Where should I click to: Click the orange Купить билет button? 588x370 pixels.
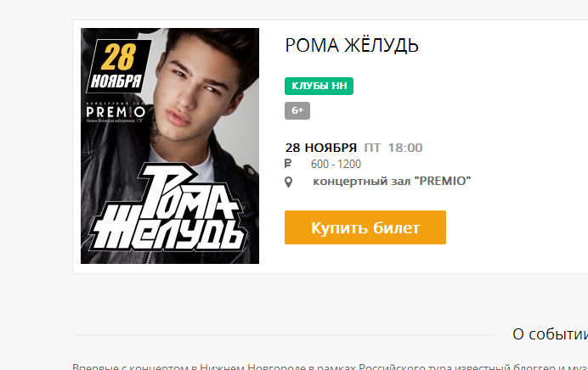pos(365,227)
